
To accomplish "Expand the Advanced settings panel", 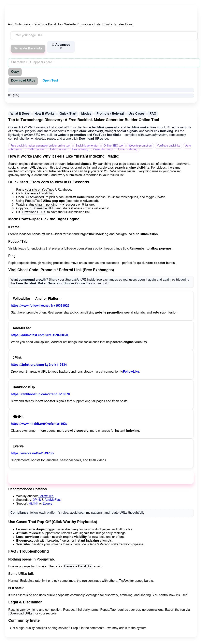I will (61, 47).
